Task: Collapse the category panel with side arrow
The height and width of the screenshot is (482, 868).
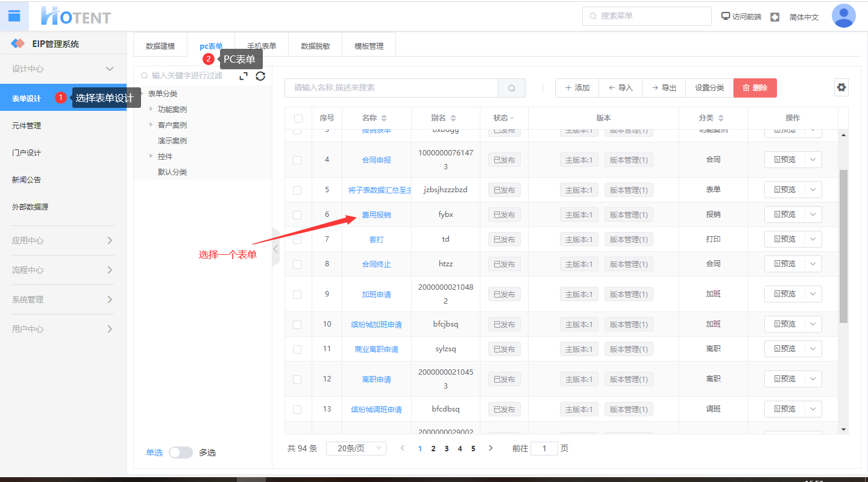Action: click(x=275, y=248)
